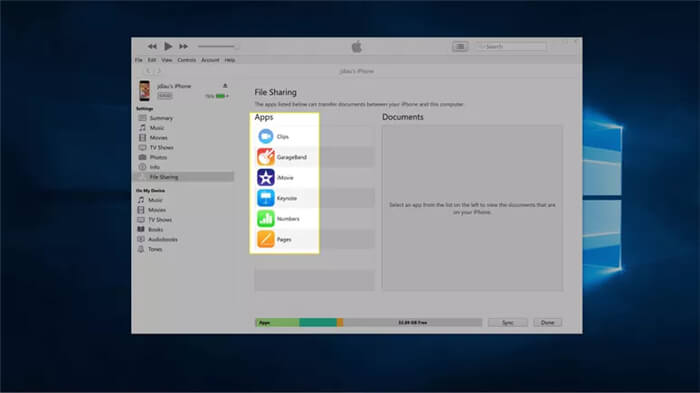Click the Sync button
The image size is (700, 393).
508,322
